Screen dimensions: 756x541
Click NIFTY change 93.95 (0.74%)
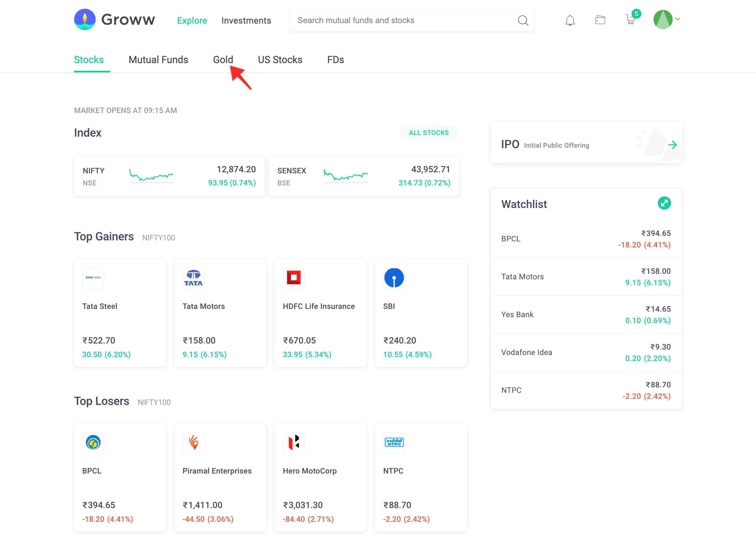click(x=232, y=183)
